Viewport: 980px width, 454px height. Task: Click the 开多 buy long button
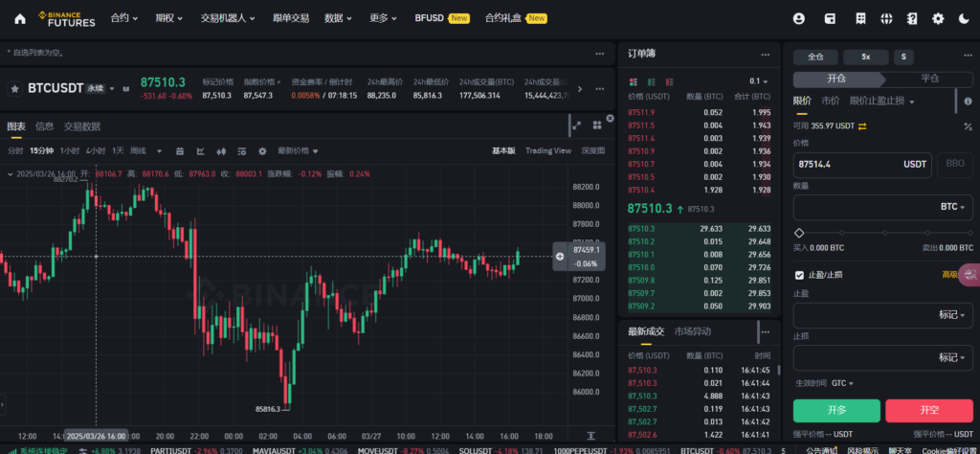[x=836, y=411]
